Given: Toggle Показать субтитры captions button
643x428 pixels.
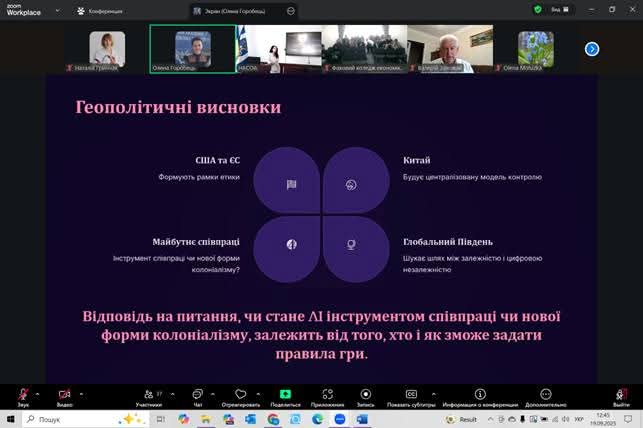Looking at the screenshot, I should [x=411, y=395].
